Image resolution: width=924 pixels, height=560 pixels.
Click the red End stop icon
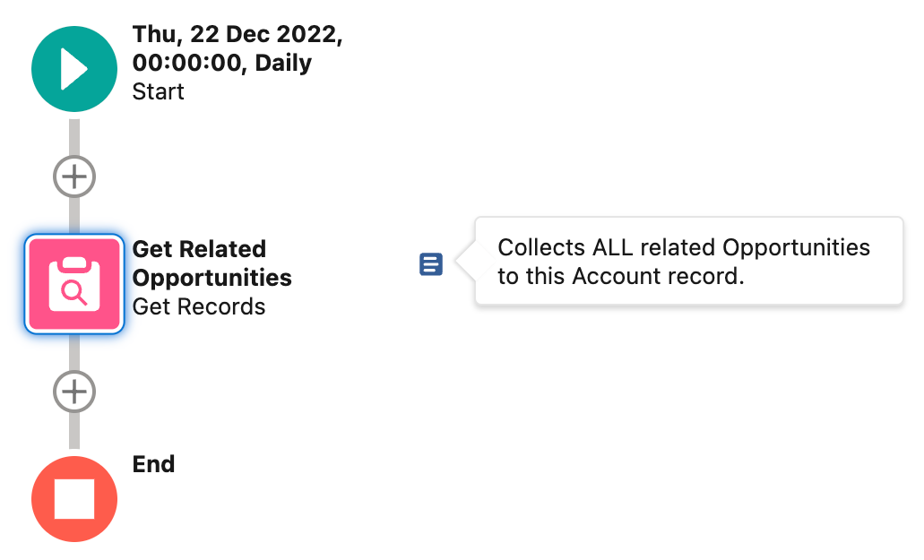[74, 499]
